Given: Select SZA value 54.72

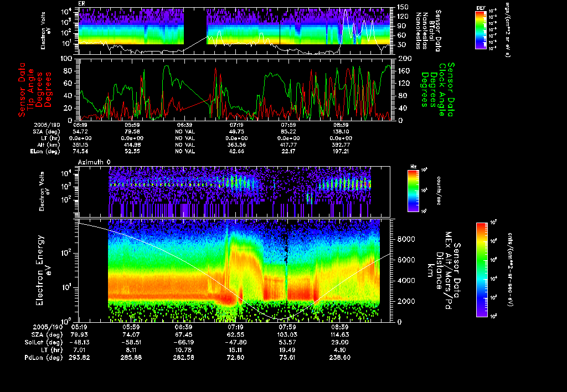Looking at the screenshot, I should coord(80,132).
